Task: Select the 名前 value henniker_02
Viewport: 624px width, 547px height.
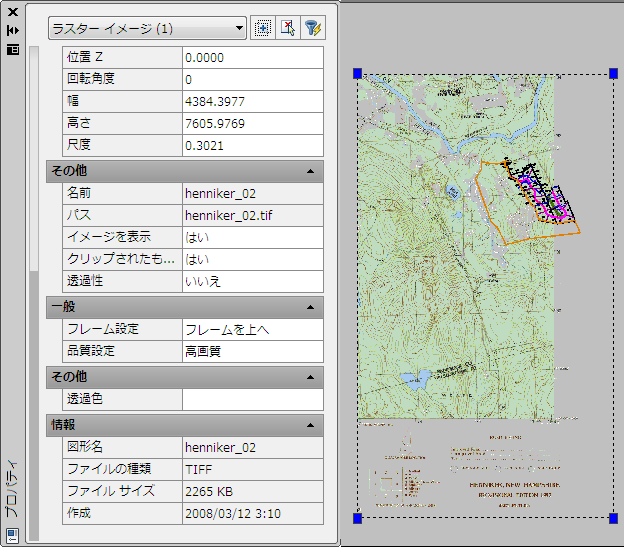Action: pos(253,194)
